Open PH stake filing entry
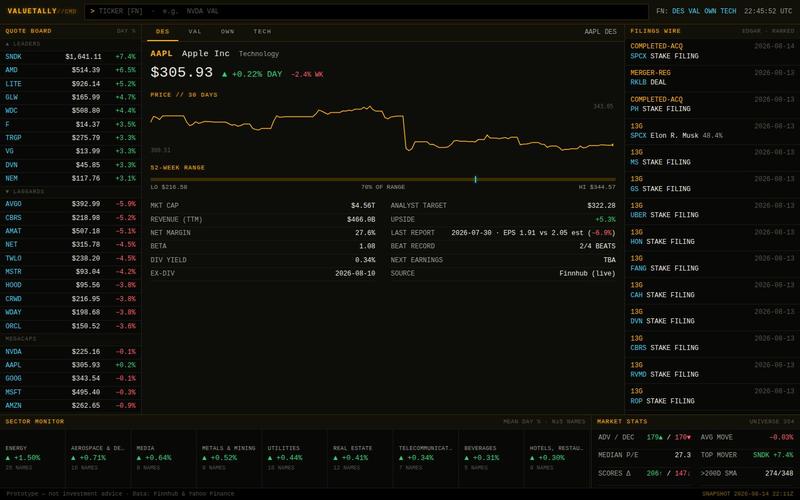Screen dimensions: 800x500 pos(712,104)
